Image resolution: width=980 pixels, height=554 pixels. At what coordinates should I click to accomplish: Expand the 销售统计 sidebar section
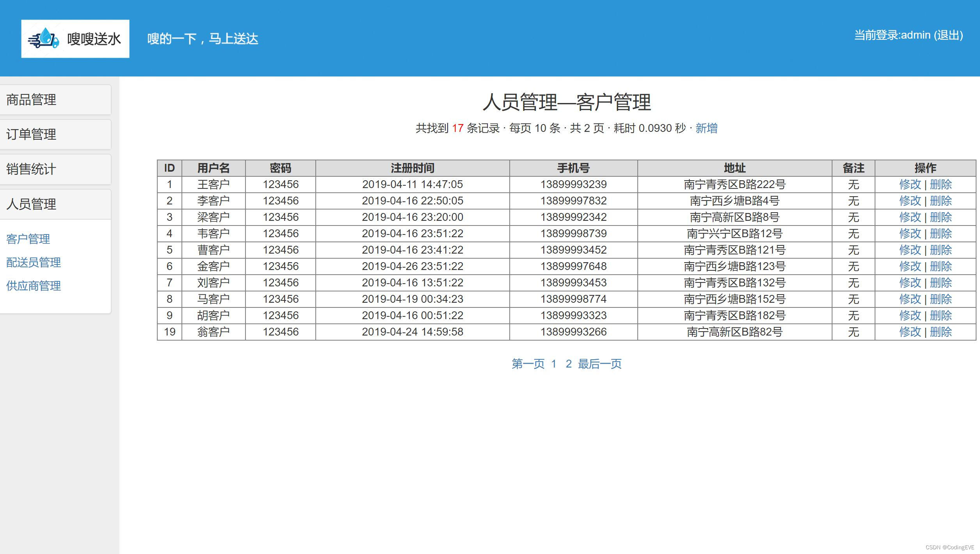[x=31, y=169]
